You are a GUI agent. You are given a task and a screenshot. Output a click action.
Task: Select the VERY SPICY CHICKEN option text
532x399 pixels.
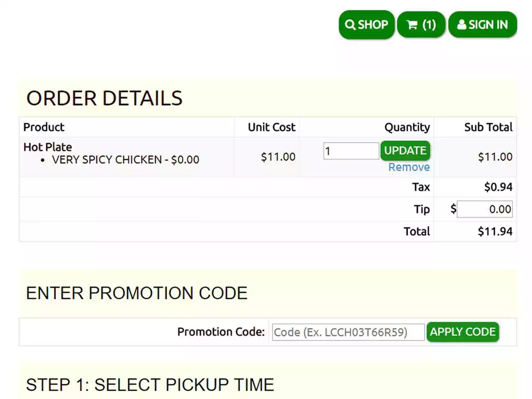pyautogui.click(x=125, y=160)
